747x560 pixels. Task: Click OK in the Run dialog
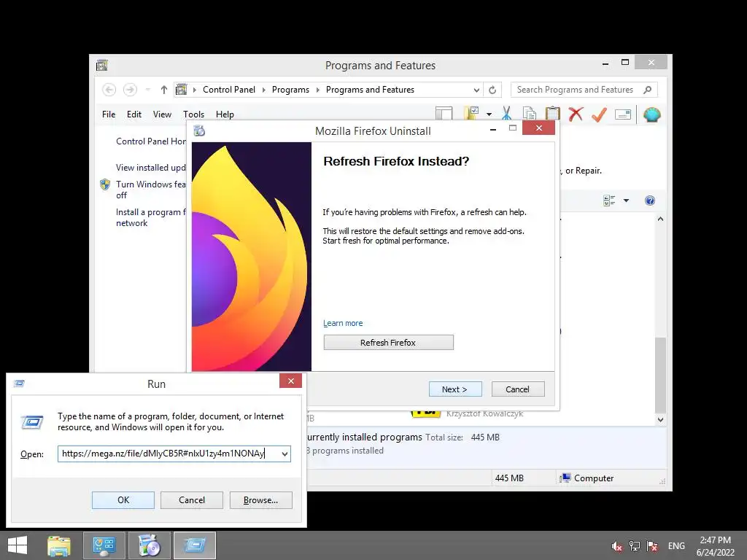(123, 500)
